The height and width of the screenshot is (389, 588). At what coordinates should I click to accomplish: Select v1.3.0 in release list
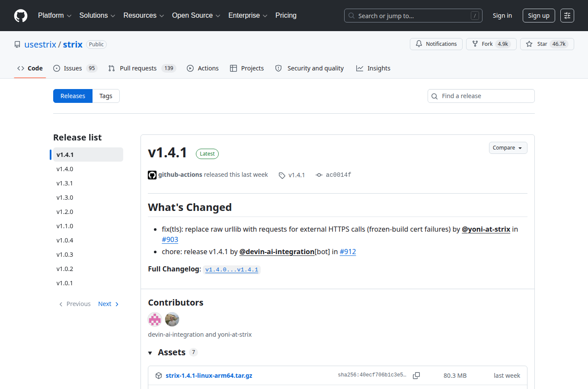(x=88, y=198)
